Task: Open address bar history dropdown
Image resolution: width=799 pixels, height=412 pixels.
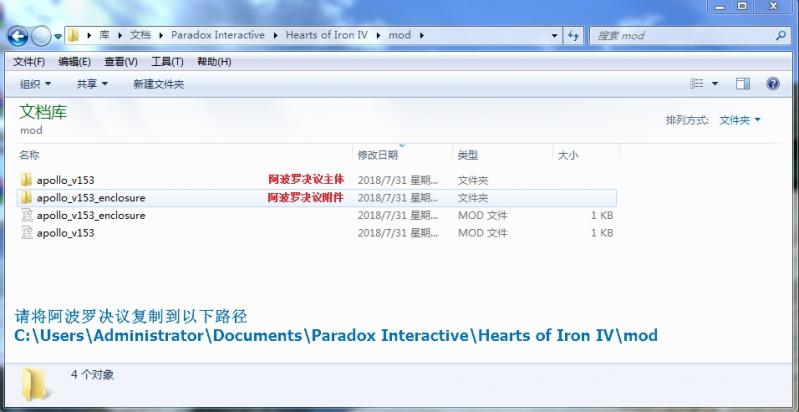Action: (554, 36)
